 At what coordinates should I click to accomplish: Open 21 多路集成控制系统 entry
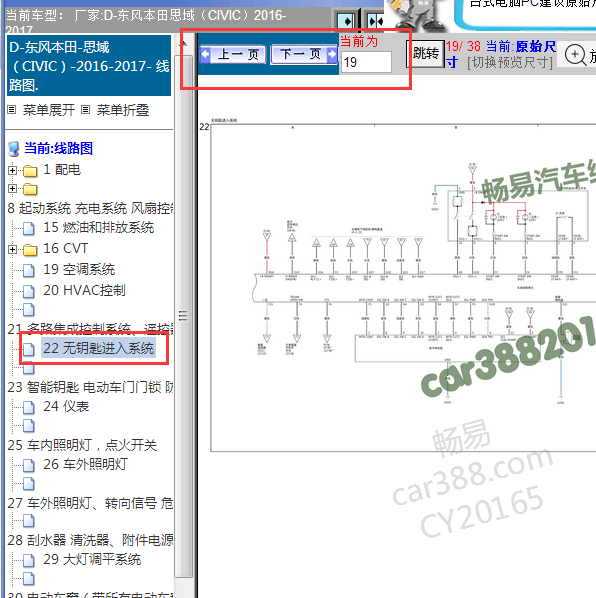pyautogui.click(x=90, y=328)
